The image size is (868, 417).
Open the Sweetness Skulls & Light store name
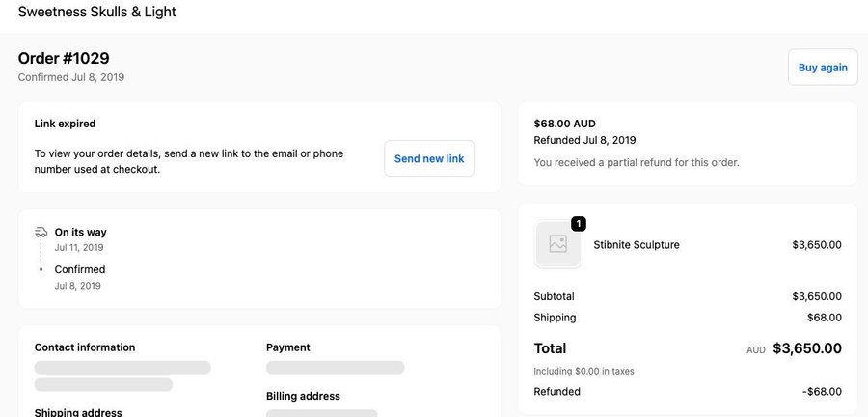96,13
